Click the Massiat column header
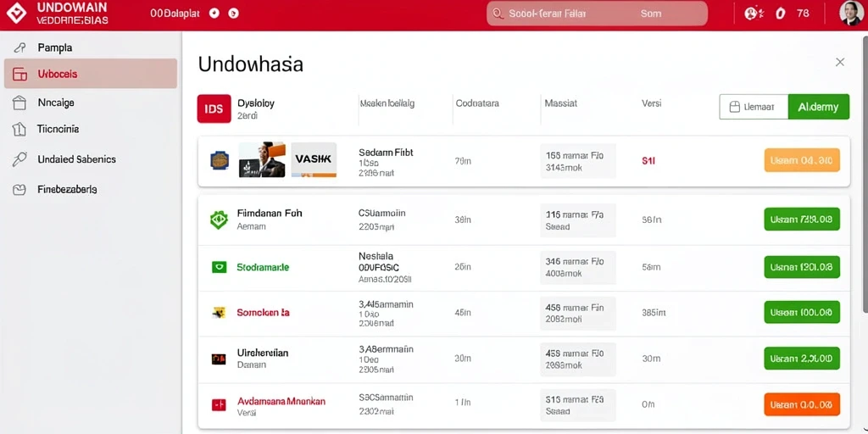This screenshot has height=434, width=868. tap(561, 103)
